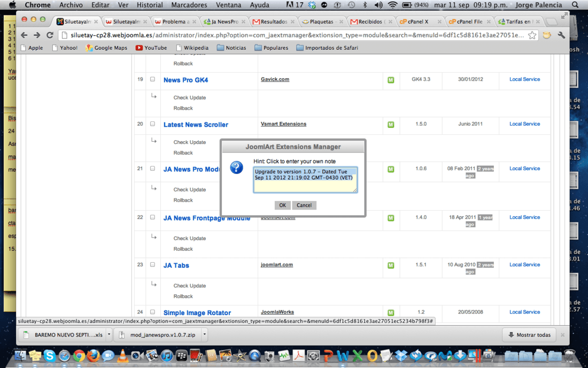This screenshot has width=588, height=368.
Task: Reload the page with the refresh icon
Action: (50, 35)
